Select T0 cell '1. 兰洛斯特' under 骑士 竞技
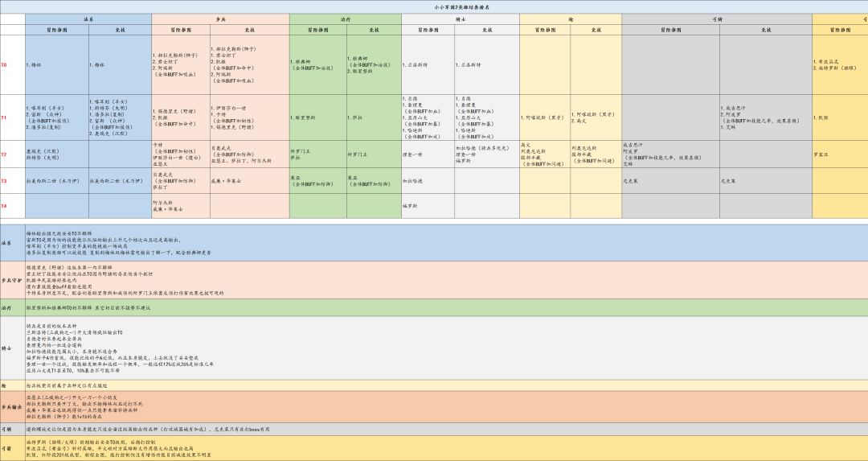Image resolution: width=868 pixels, height=461 pixels. pyautogui.click(x=487, y=65)
